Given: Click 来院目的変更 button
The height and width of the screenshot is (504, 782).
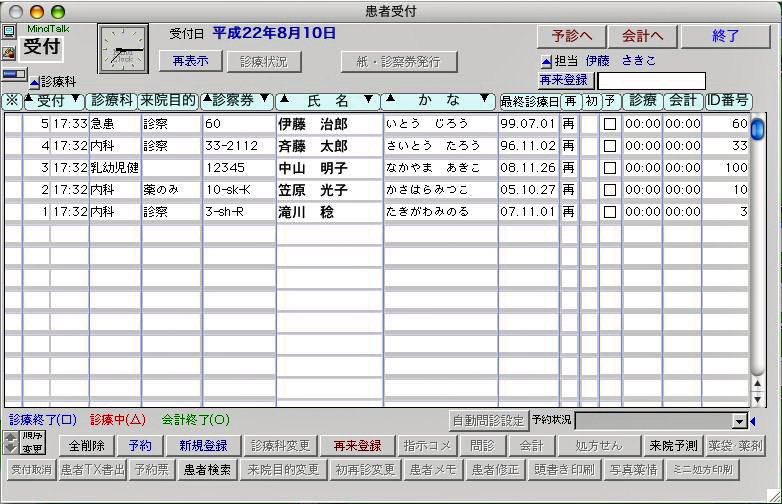Looking at the screenshot, I should pos(283,470).
